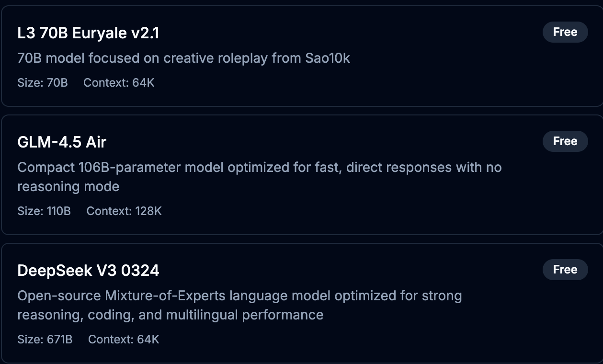Click 'Context: 64K' on the DeepSeek card
The image size is (603, 364).
(x=124, y=340)
